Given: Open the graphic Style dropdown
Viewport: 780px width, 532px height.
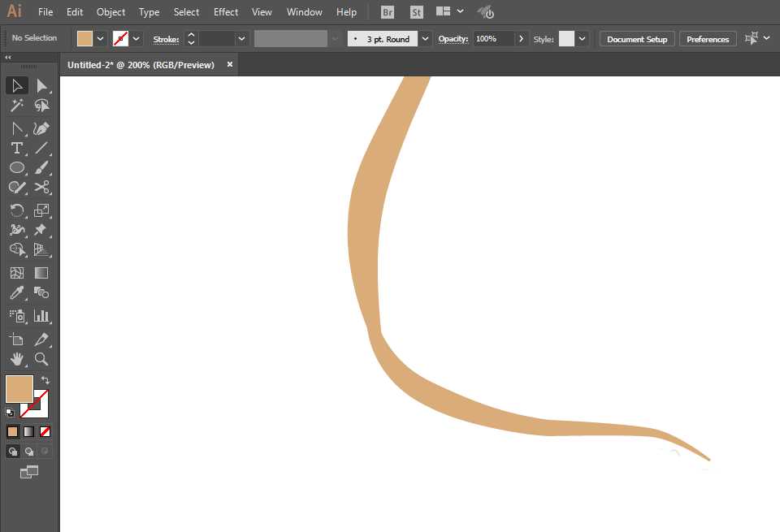Looking at the screenshot, I should click(582, 39).
